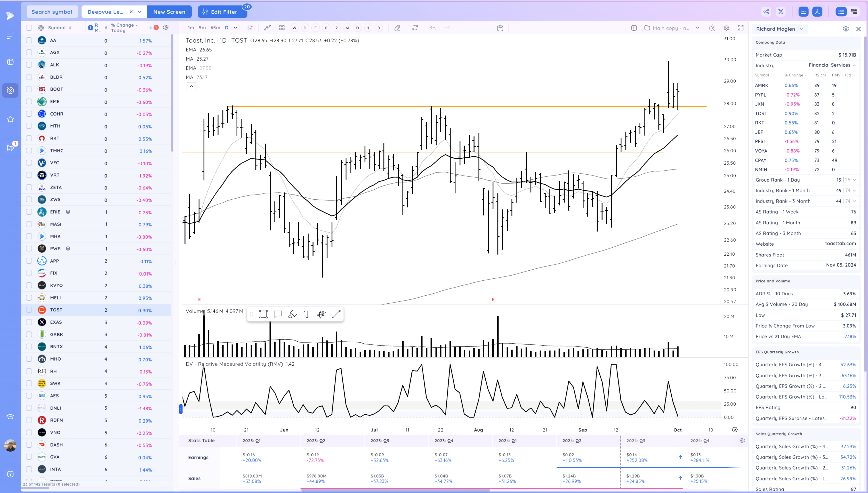The image size is (868, 493).
Task: Switch to the Deepvue Le... screen tab
Action: (x=105, y=12)
